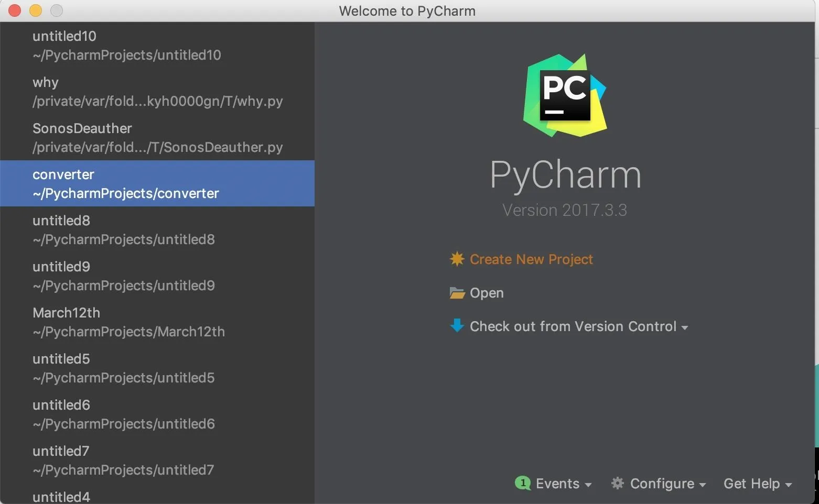
Task: Open recent project untitled8
Action: [157, 229]
